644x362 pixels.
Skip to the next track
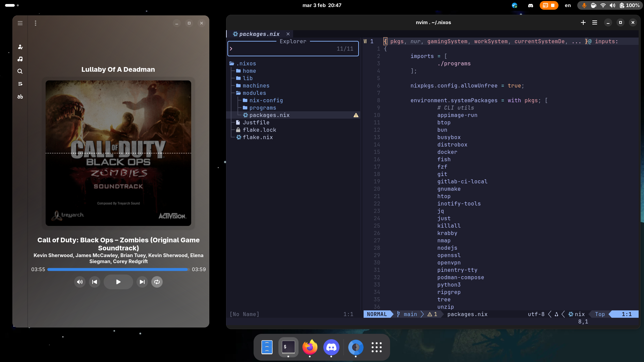tap(142, 282)
